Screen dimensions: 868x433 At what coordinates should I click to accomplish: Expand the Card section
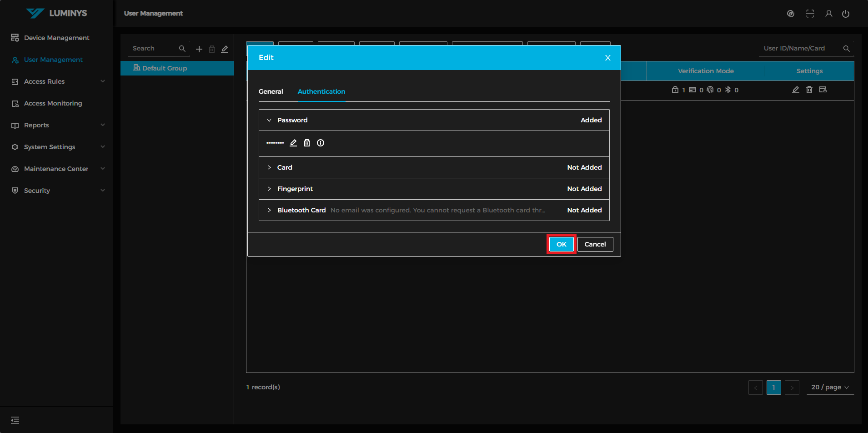(x=269, y=167)
